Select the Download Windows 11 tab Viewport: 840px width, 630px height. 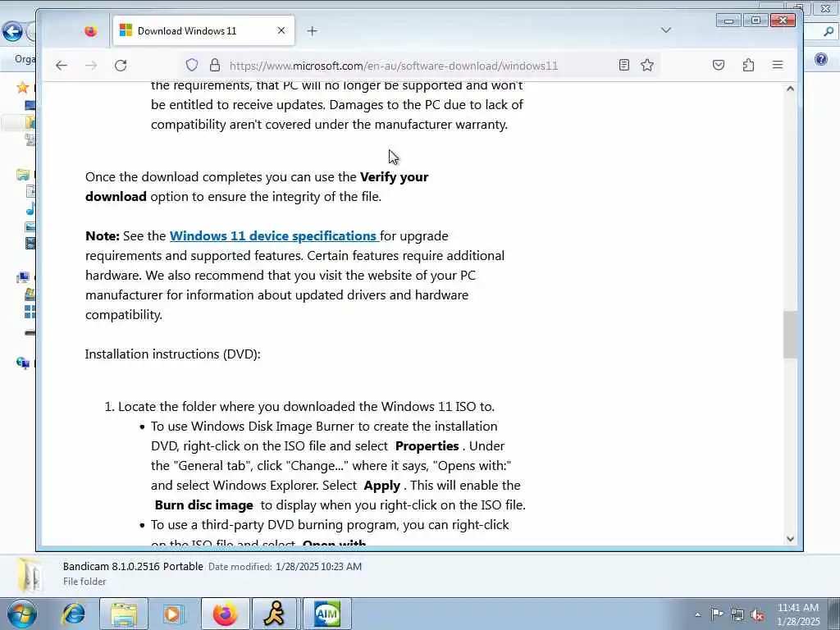204,31
